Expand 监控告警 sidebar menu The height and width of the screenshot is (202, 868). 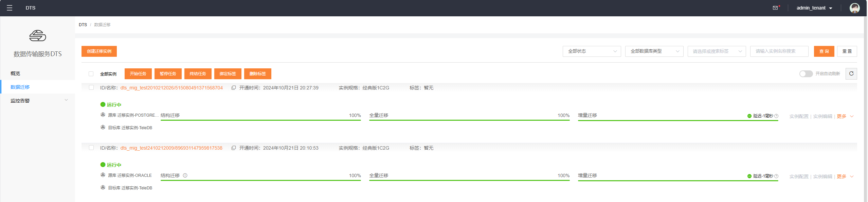coord(38,101)
